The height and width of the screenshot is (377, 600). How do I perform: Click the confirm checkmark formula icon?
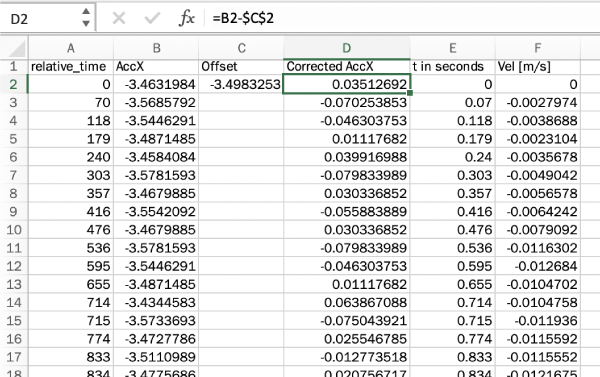(x=152, y=18)
